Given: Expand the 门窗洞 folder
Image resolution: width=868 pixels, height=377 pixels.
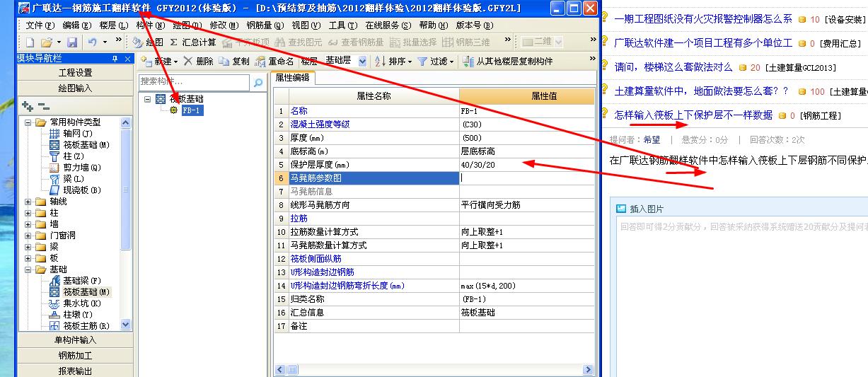Looking at the screenshot, I should click(x=29, y=236).
